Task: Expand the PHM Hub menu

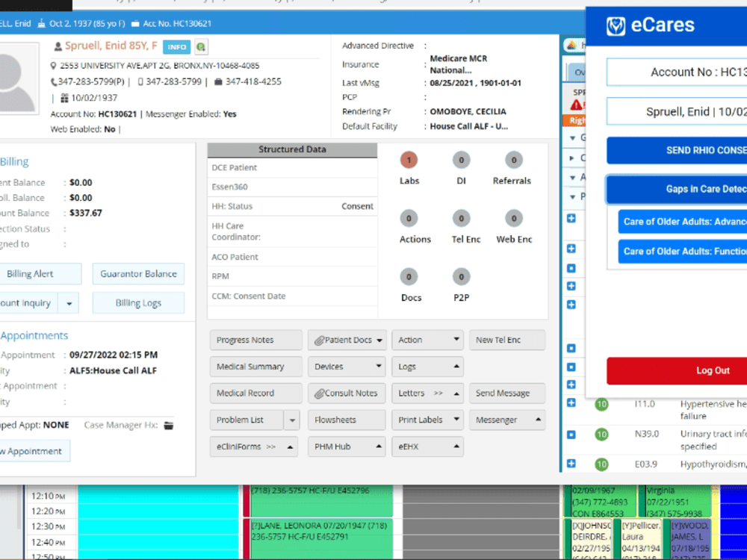Action: [x=347, y=447]
